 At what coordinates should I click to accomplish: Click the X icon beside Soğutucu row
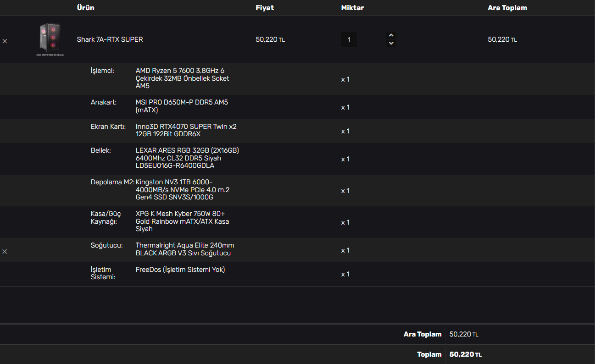tap(5, 252)
